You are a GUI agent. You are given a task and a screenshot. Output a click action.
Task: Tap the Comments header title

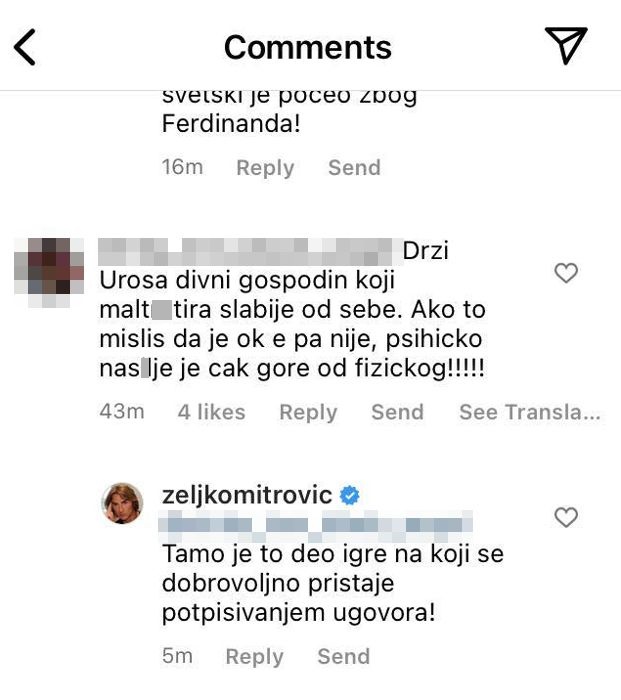308,47
